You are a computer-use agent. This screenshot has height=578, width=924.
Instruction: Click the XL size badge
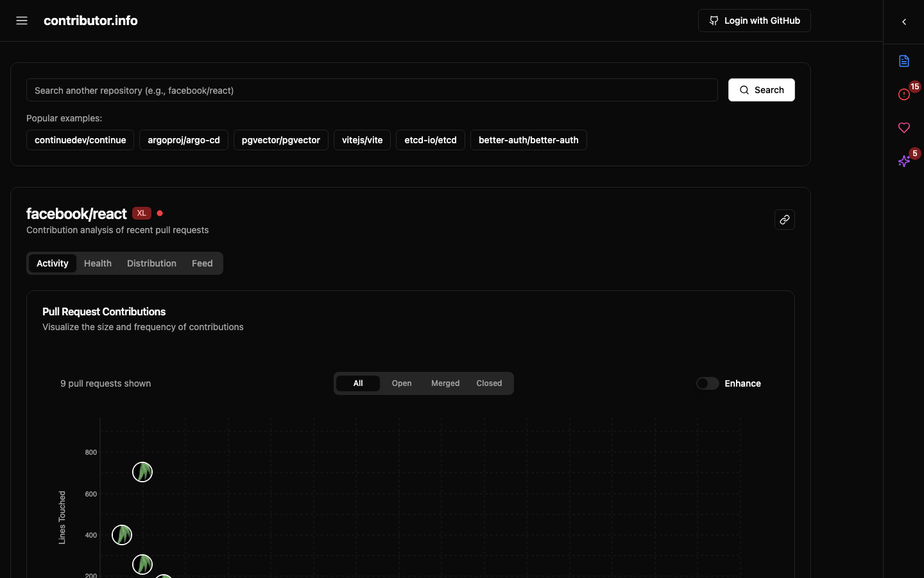(142, 213)
